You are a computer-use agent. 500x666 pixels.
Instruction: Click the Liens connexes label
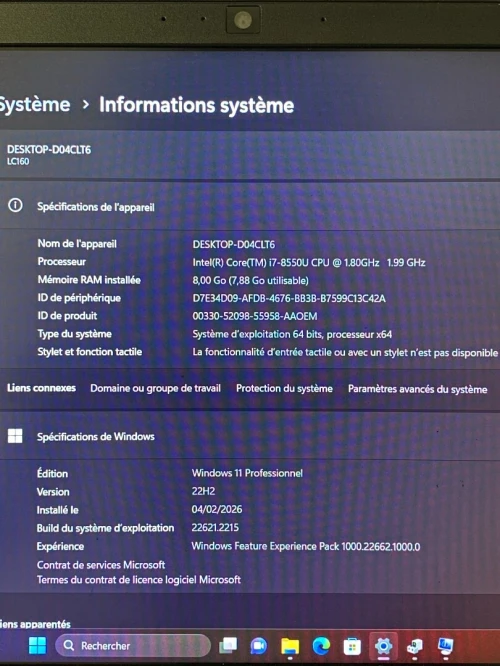(x=41, y=388)
